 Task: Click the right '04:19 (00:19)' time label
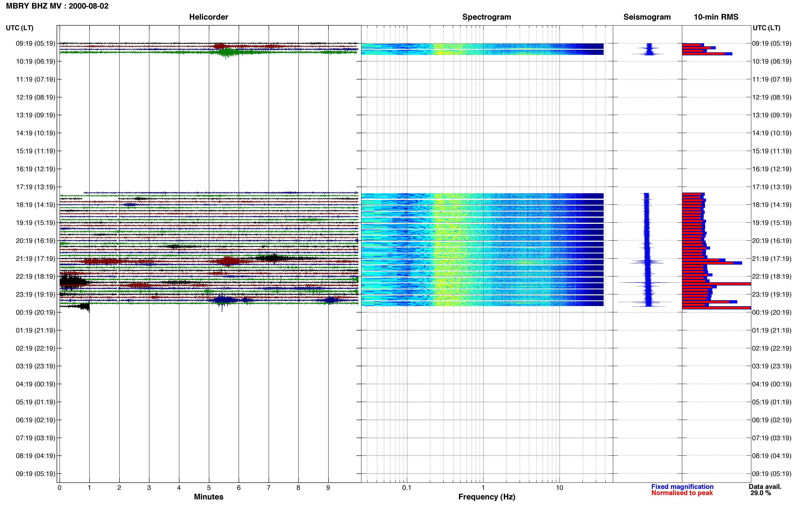(x=772, y=384)
